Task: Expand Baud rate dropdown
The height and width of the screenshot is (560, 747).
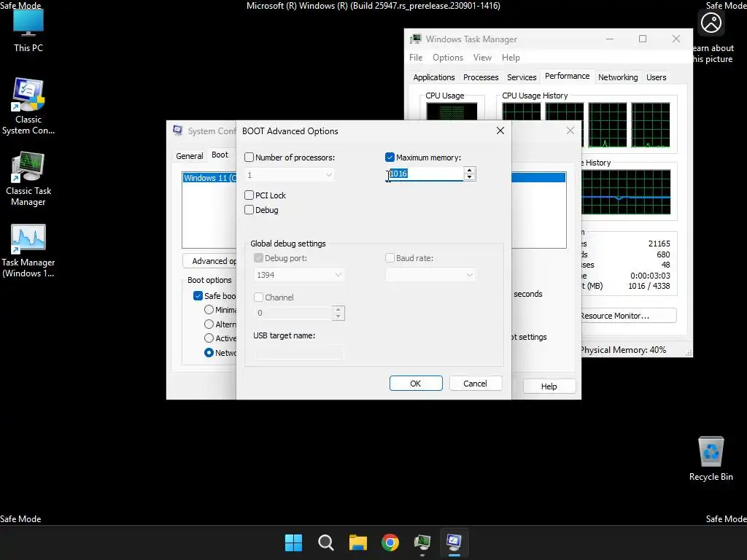Action: click(469, 275)
